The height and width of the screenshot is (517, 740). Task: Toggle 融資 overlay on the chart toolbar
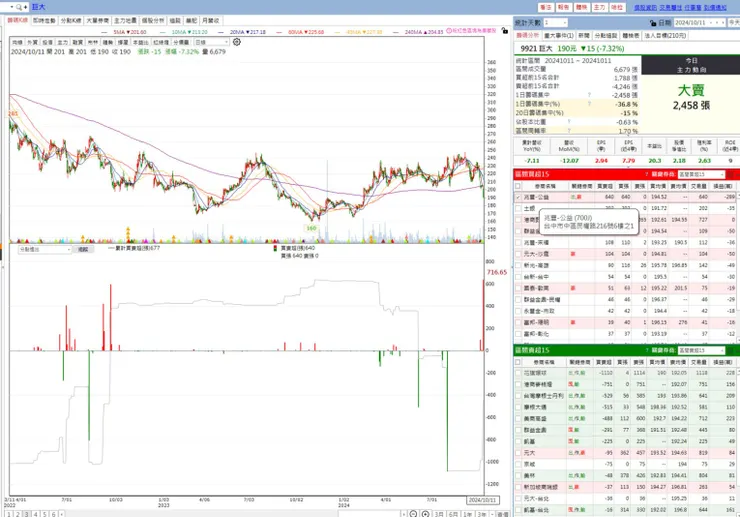coord(78,42)
